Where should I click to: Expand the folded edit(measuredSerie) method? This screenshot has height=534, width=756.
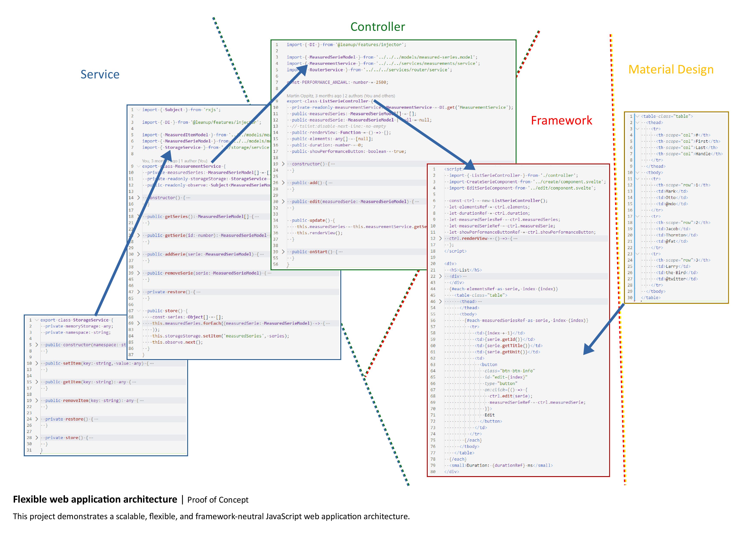click(x=283, y=201)
